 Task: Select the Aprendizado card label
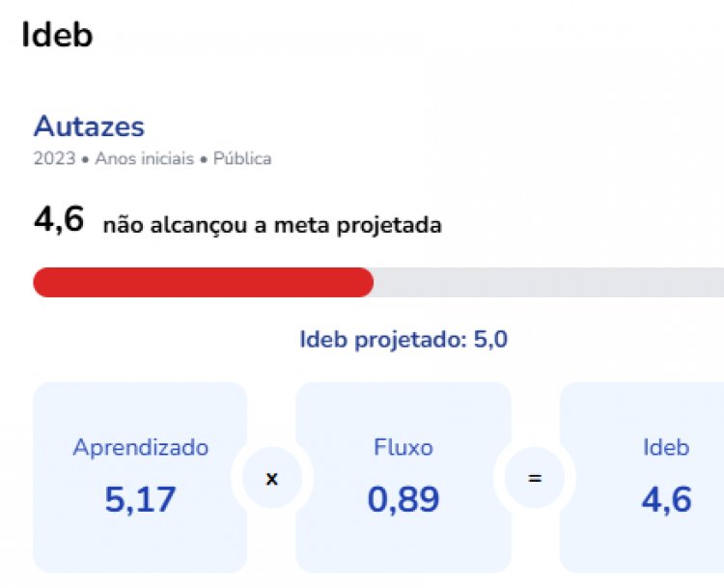[140, 447]
